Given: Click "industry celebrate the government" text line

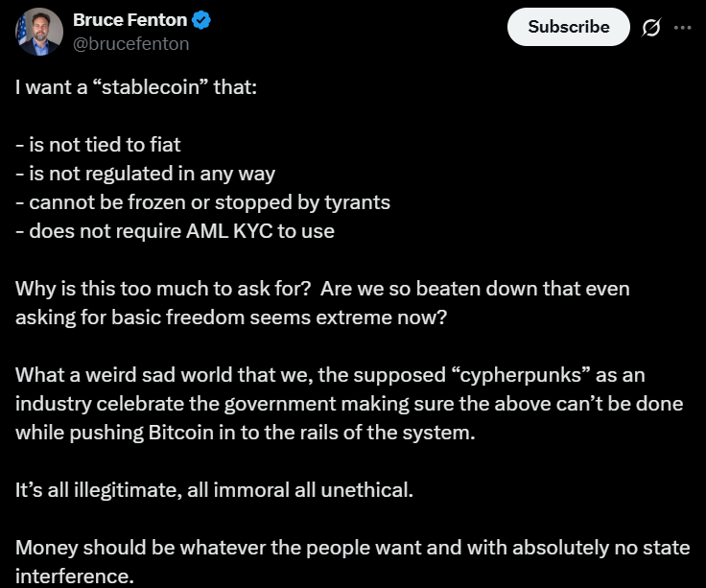Looking at the screenshot, I should [x=176, y=404].
